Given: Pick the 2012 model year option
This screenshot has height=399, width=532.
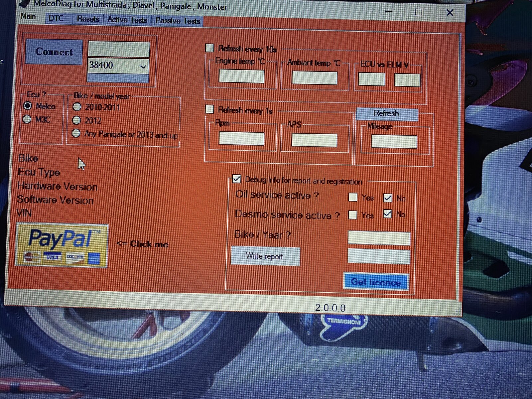Looking at the screenshot, I should 76,120.
